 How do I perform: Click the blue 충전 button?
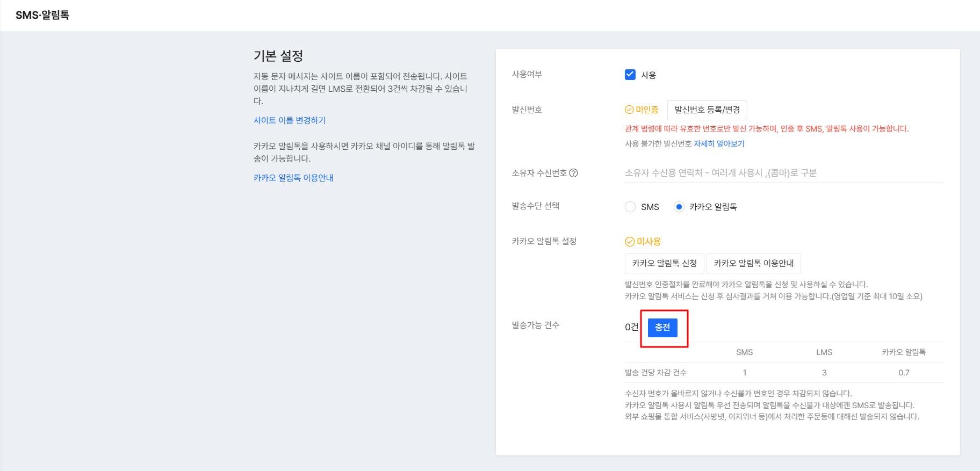[x=662, y=328]
